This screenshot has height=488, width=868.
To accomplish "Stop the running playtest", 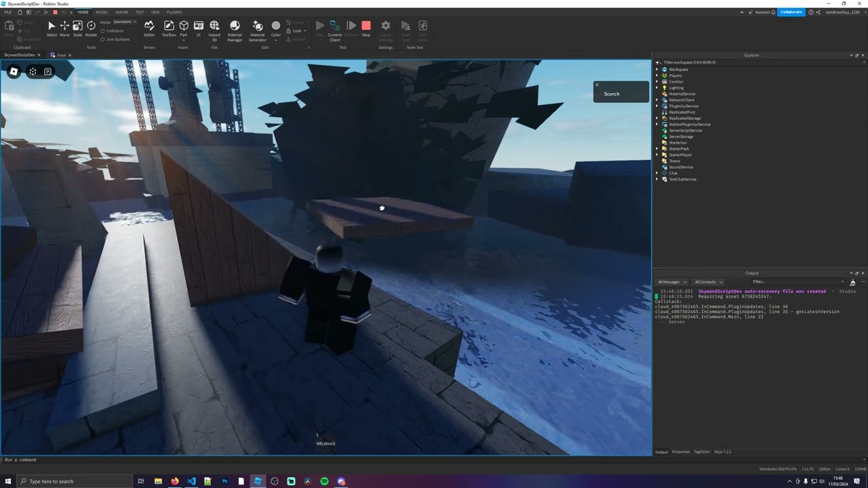I will 366,28.
